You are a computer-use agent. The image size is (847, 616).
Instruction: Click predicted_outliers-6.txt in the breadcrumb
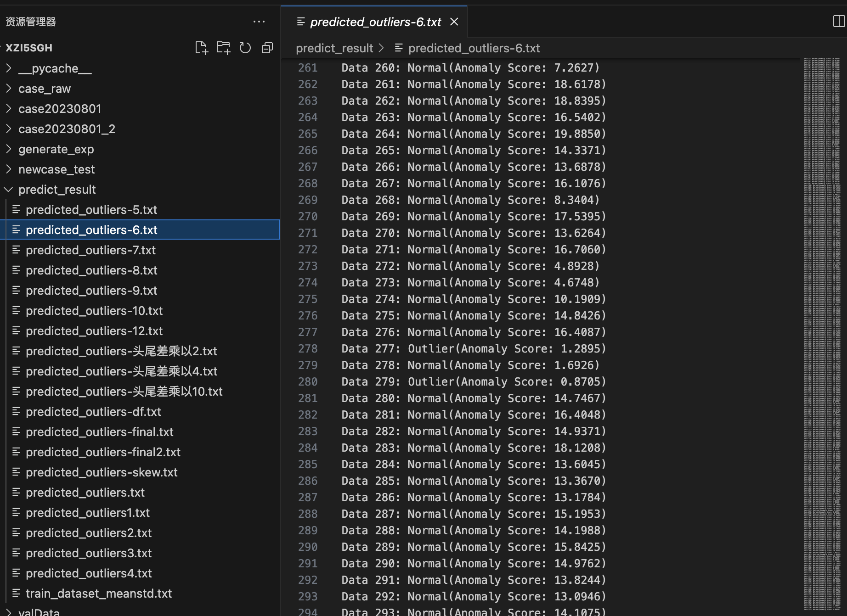[474, 48]
